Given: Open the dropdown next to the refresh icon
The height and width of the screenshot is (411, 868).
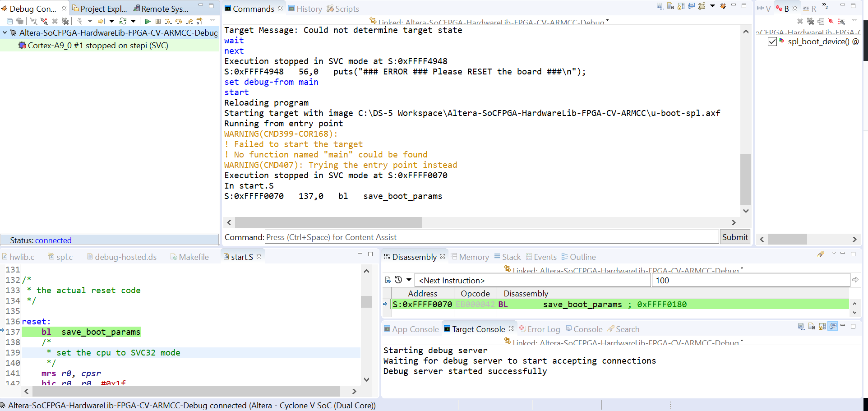Looking at the screenshot, I should coord(133,21).
